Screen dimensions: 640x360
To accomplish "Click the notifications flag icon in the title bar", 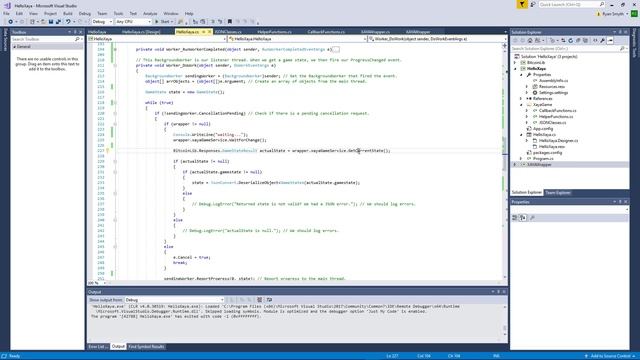I will click(x=522, y=4).
